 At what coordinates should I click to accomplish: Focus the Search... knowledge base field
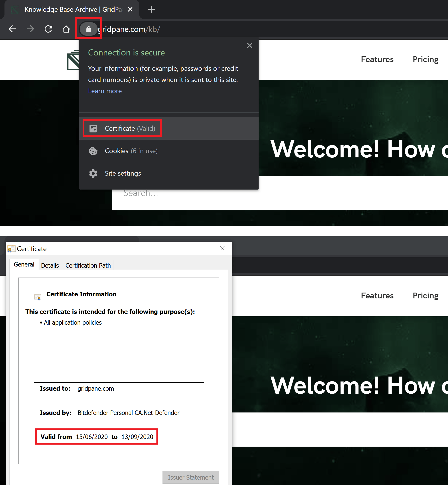tap(280, 193)
